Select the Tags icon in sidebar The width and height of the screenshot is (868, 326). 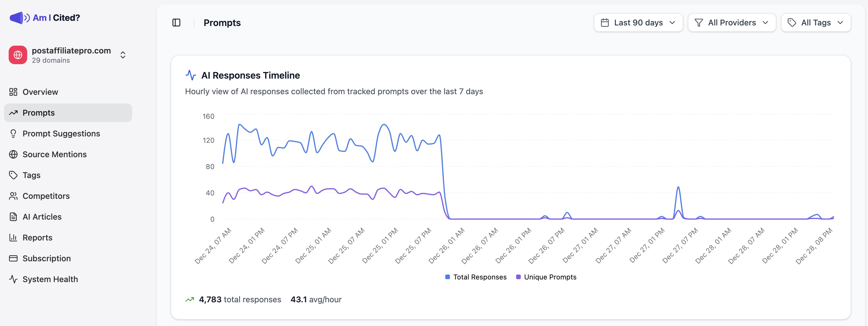14,175
